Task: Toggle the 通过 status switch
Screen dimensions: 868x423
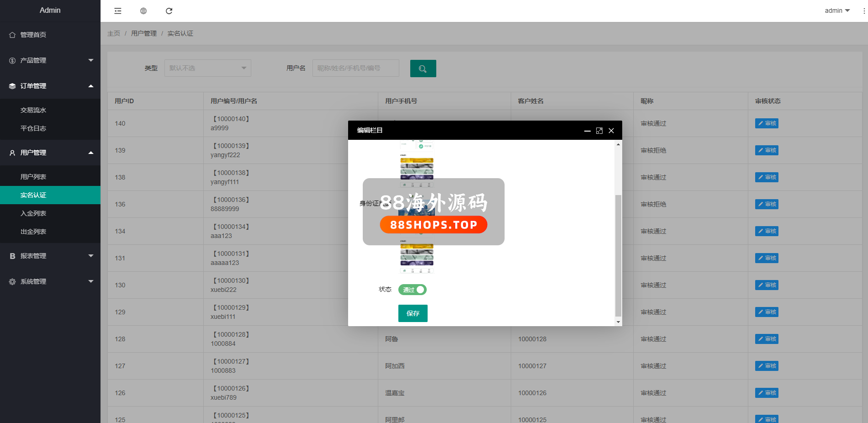Action: tap(412, 290)
